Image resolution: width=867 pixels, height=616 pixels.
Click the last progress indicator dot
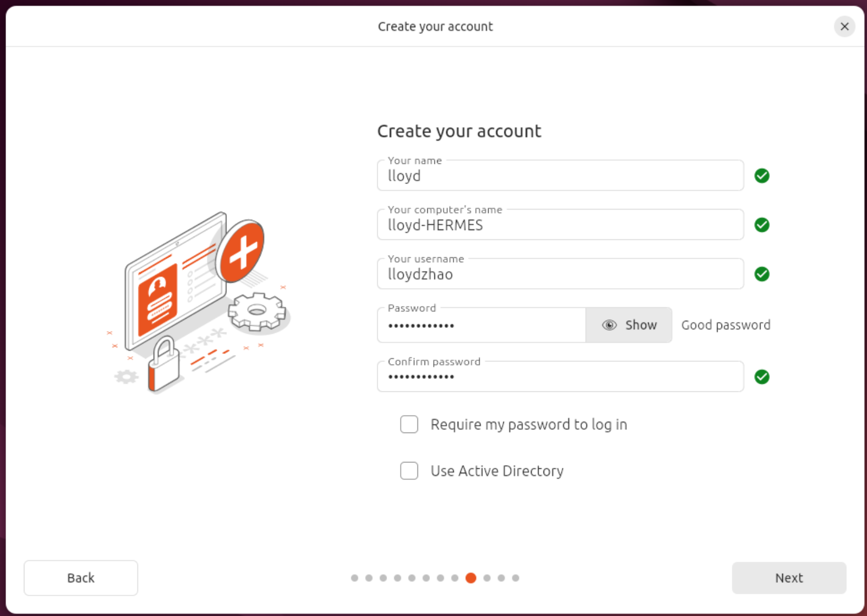coord(516,578)
